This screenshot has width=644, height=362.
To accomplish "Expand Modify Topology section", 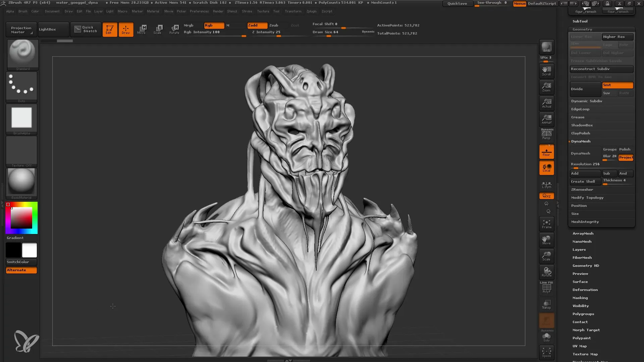I will pos(587,198).
